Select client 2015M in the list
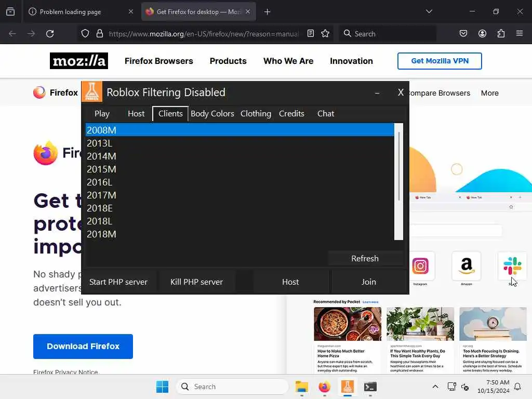This screenshot has height=399, width=532. 240,169
